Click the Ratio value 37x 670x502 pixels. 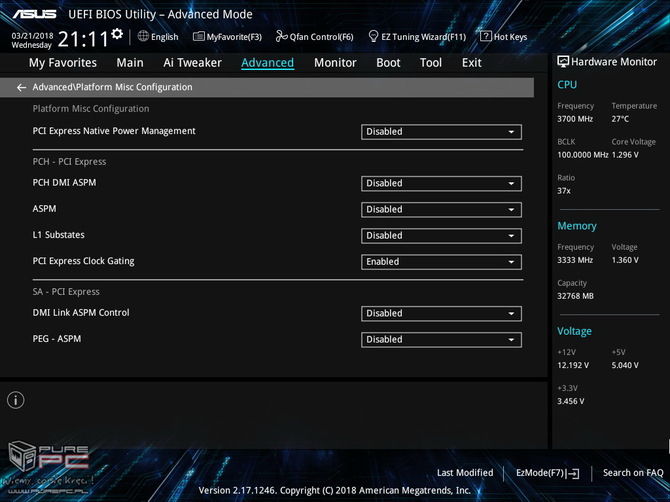[564, 191]
